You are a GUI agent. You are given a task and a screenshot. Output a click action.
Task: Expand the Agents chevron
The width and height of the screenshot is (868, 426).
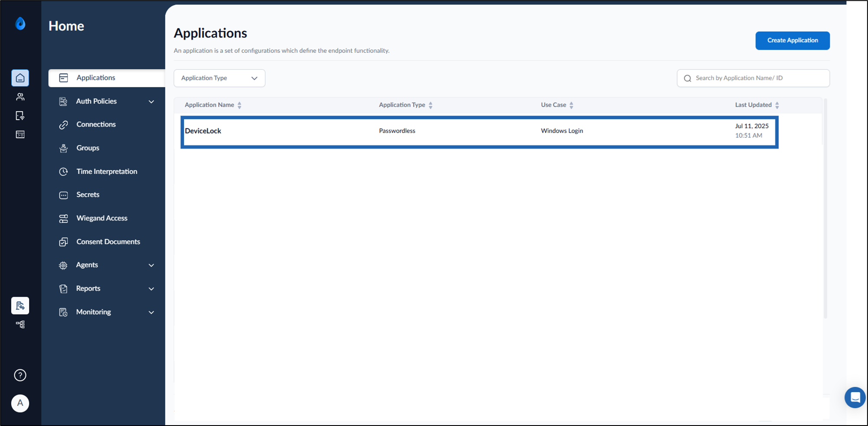[x=151, y=265]
